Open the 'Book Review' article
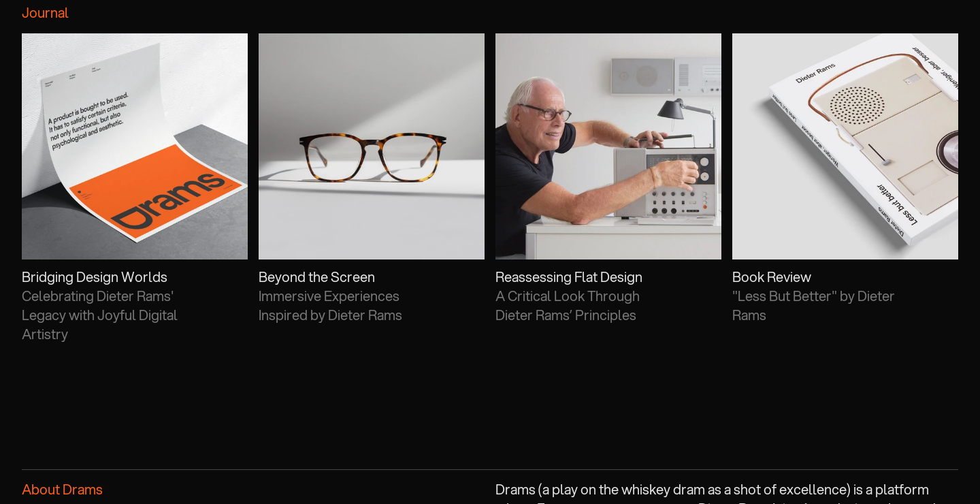This screenshot has width=980, height=504. (771, 277)
